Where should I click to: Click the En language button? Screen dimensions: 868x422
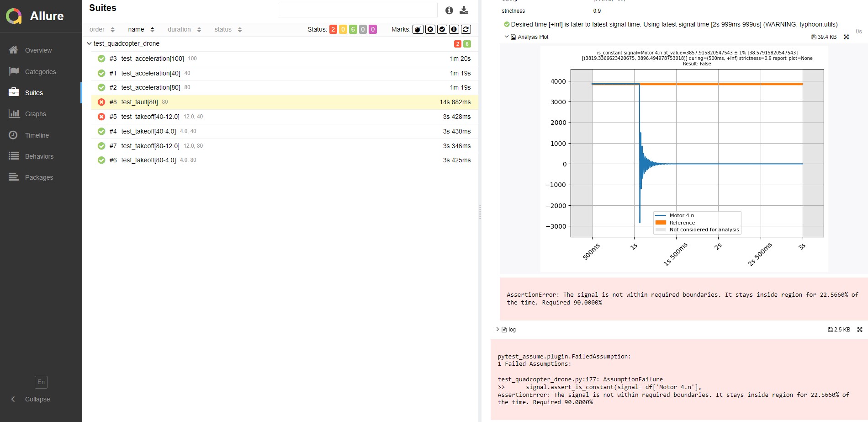[x=41, y=382]
